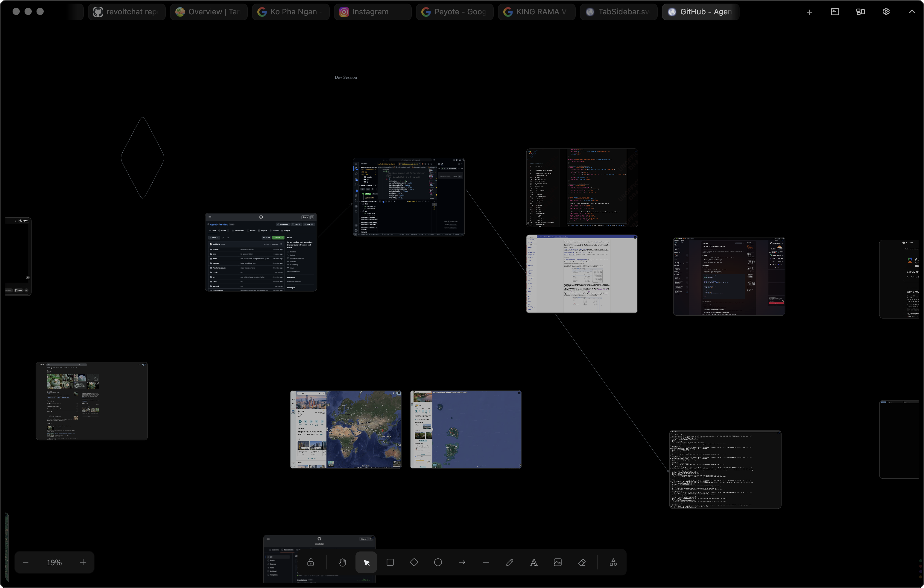Open a new tab with the plus button
The width and height of the screenshot is (924, 588).
pyautogui.click(x=809, y=12)
